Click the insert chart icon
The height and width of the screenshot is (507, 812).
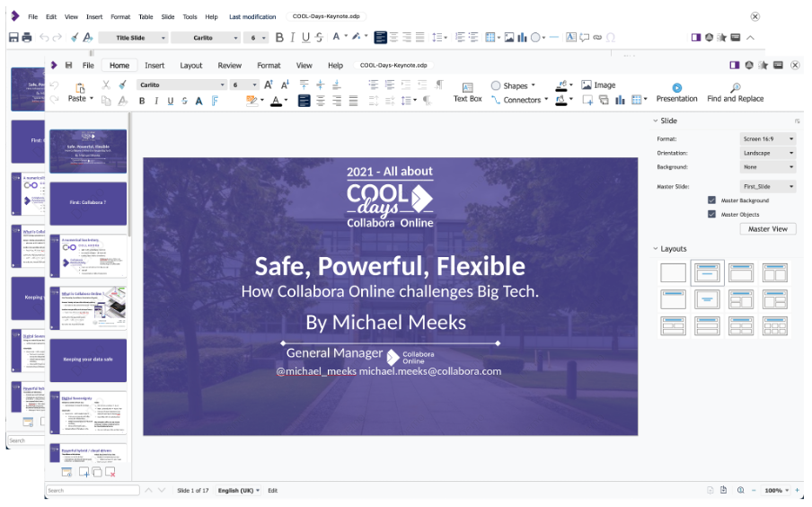click(620, 101)
